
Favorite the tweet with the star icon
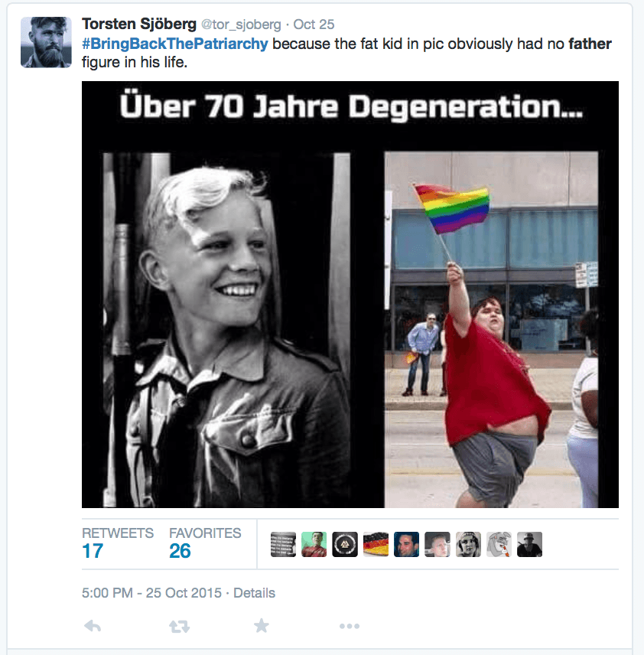262,625
